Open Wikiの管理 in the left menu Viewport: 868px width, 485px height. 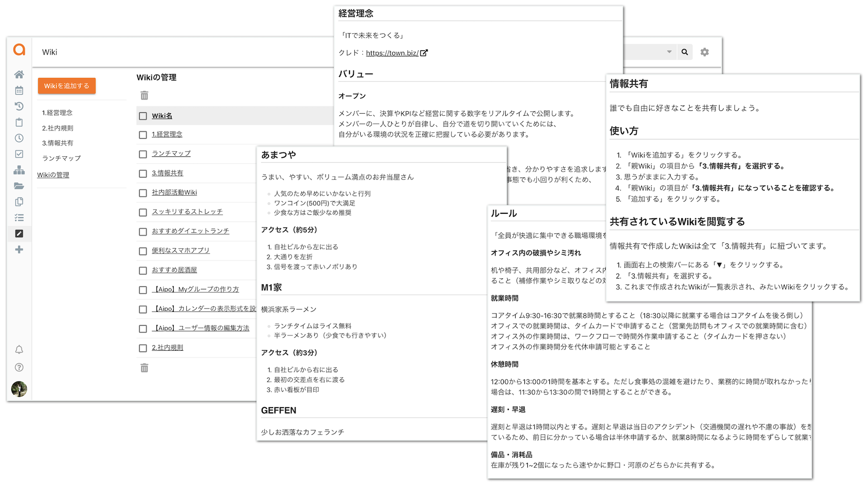click(x=53, y=175)
